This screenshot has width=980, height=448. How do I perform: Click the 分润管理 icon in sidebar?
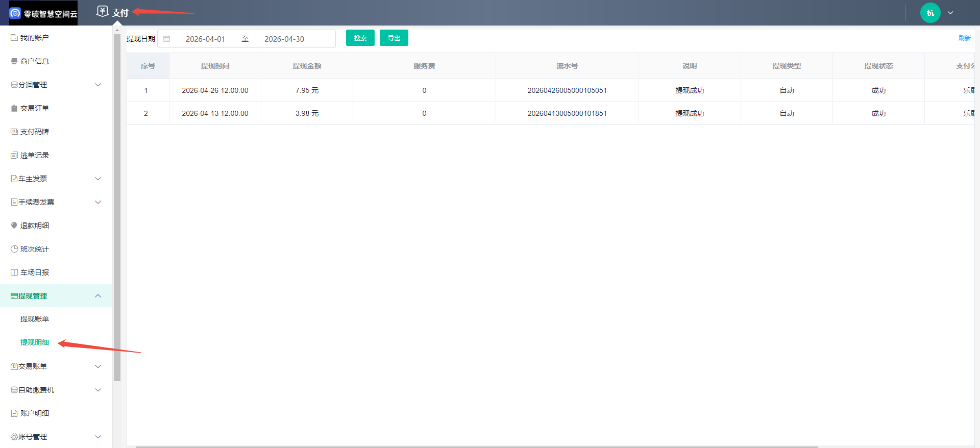click(x=14, y=85)
